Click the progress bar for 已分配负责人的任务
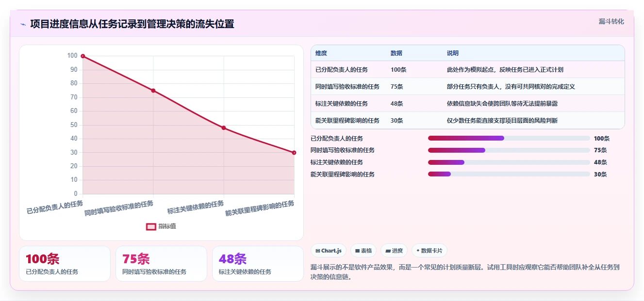 point(509,138)
